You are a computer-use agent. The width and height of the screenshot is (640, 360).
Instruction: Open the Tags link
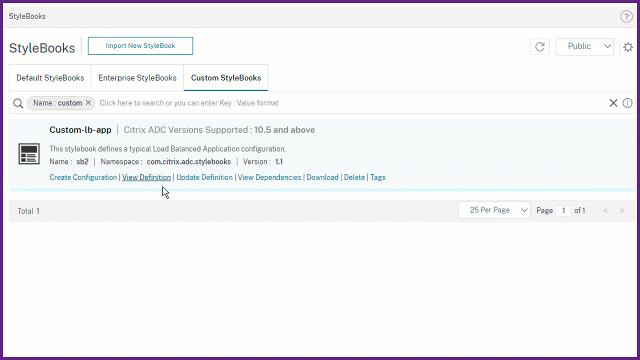[378, 178]
